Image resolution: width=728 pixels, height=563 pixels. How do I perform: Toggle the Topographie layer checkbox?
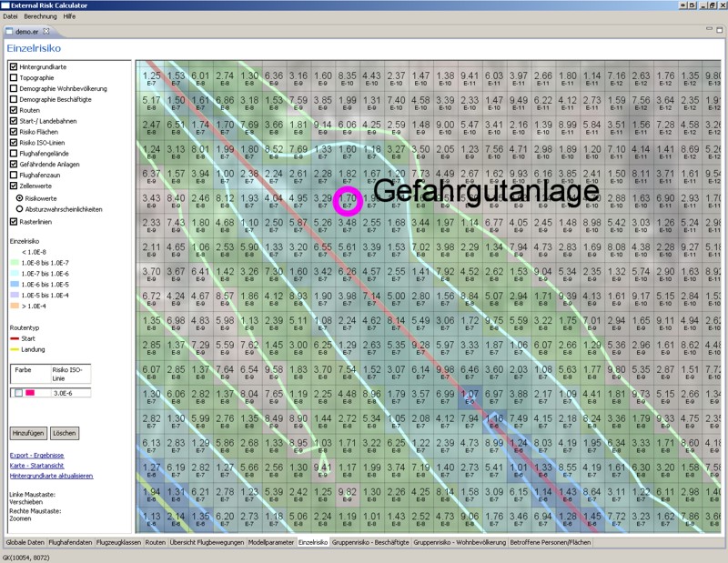(x=13, y=78)
